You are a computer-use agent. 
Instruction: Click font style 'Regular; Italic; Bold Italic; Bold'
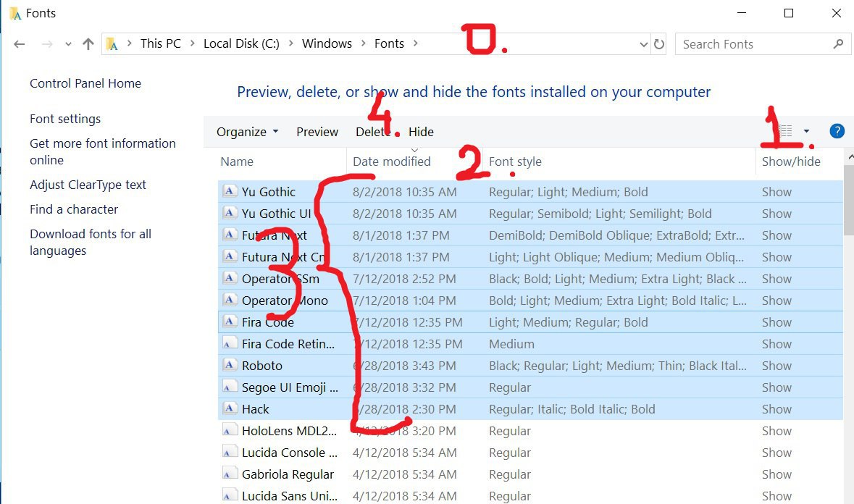click(x=572, y=409)
